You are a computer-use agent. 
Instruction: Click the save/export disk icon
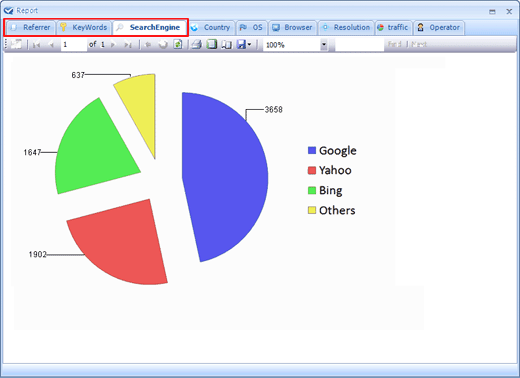click(241, 44)
